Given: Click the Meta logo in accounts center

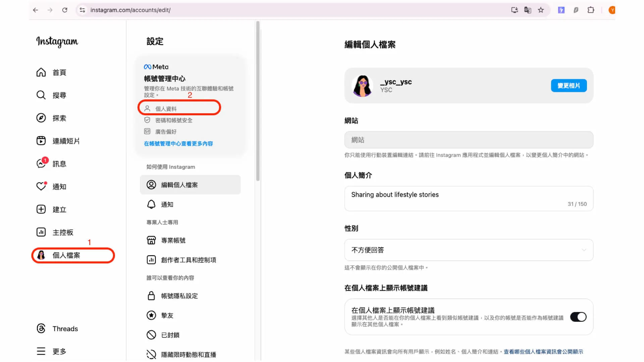Looking at the screenshot, I should (x=156, y=67).
